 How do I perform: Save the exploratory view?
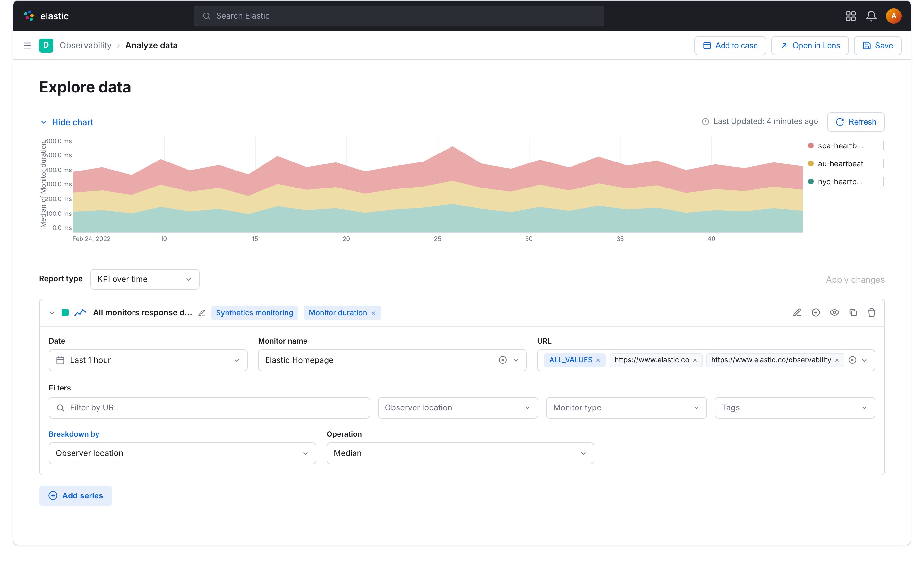tap(878, 46)
